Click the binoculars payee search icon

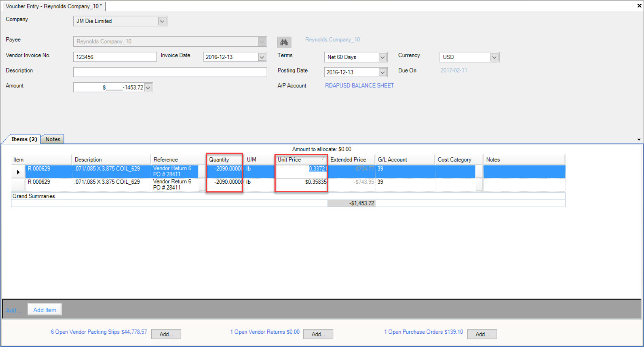pos(284,42)
